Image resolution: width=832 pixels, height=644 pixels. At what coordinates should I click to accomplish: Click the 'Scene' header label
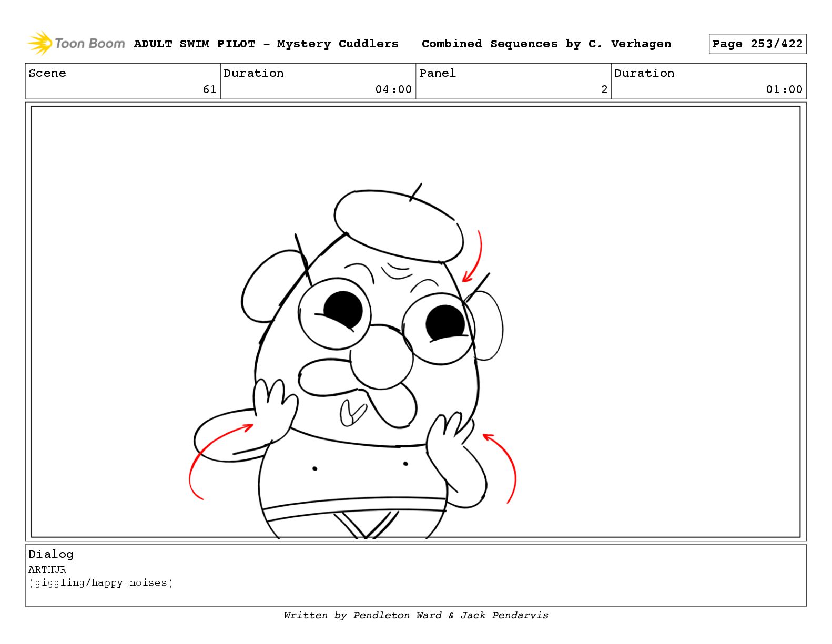click(x=47, y=73)
